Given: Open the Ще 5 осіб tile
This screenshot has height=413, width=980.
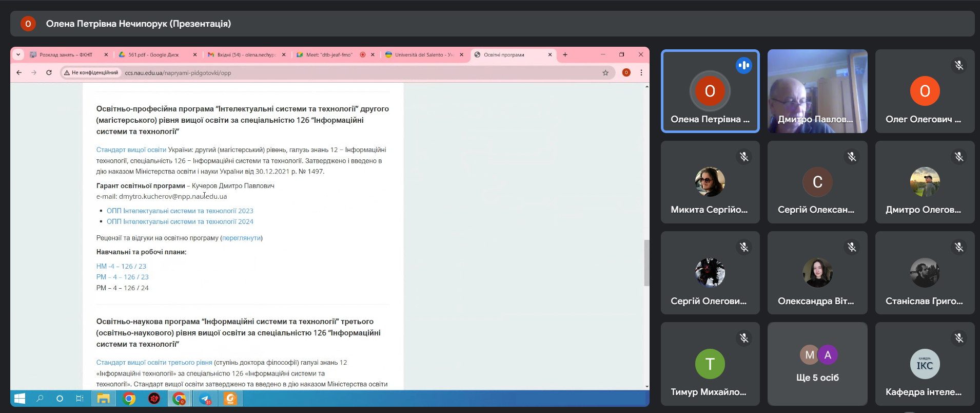Looking at the screenshot, I should [x=817, y=364].
